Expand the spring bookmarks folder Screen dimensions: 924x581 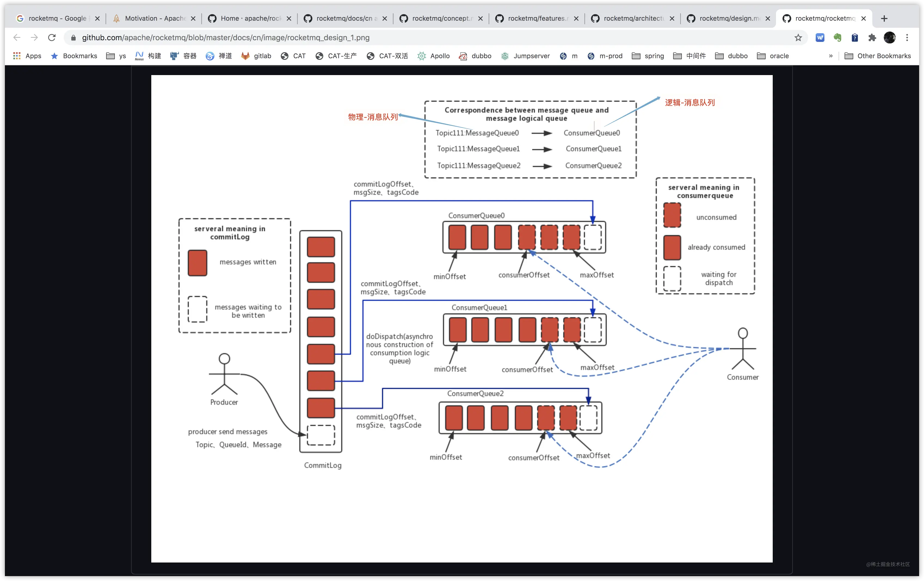tap(648, 56)
